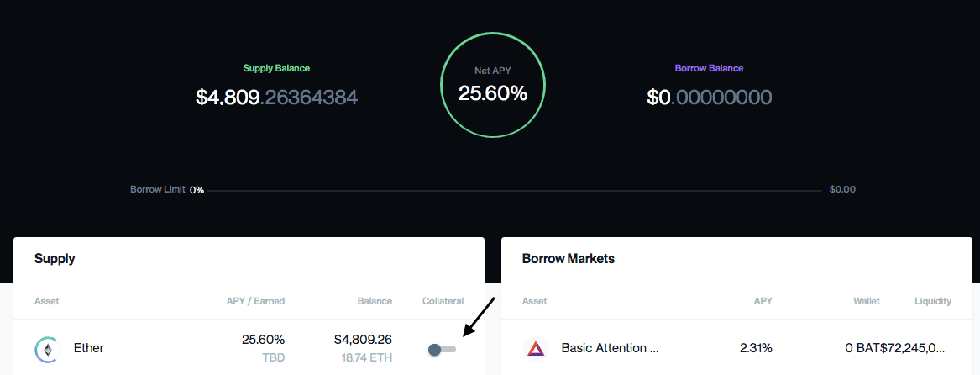Screen dimensions: 980x375
Task: Click the Basic Attention Token icon
Action: click(x=536, y=349)
